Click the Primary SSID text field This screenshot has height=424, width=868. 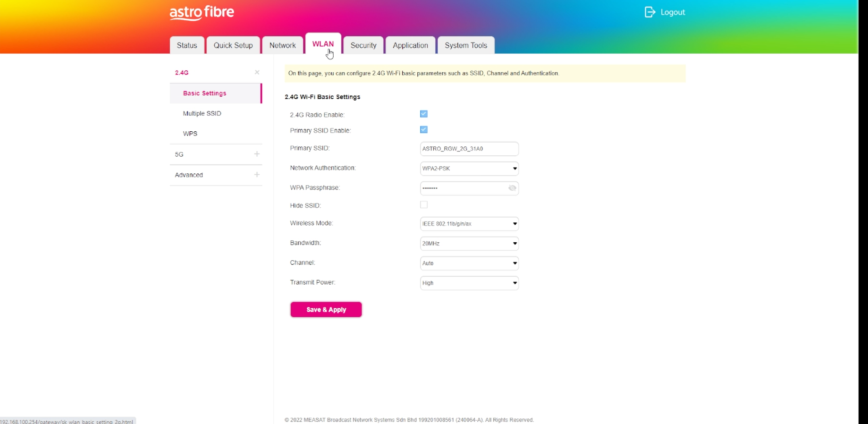469,149
